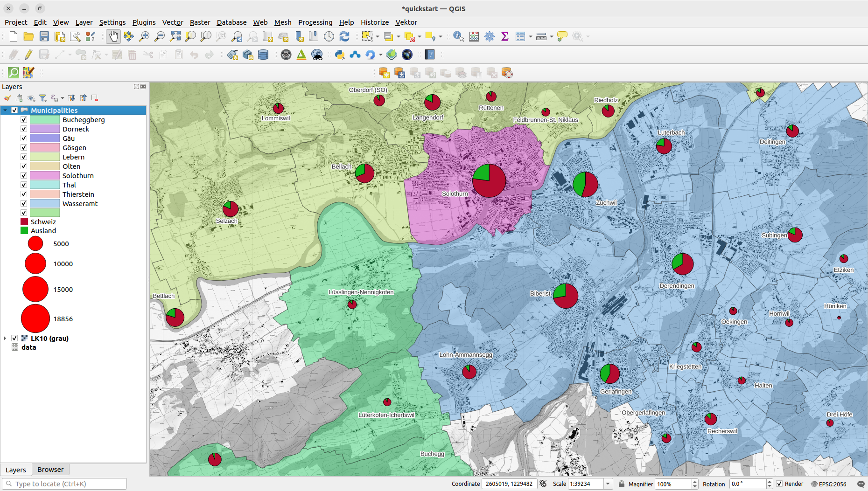Image resolution: width=868 pixels, height=491 pixels.
Task: Open the Processing menu
Action: pos(315,22)
